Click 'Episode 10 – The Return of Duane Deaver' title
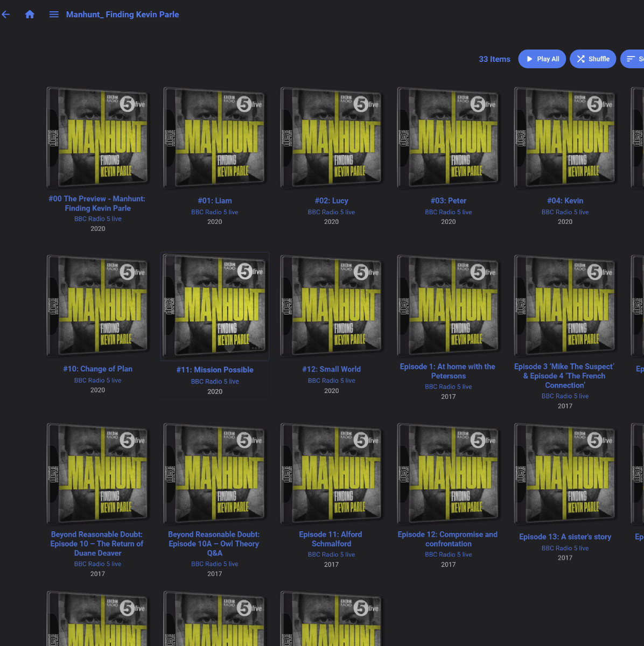The height and width of the screenshot is (646, 644). 97,544
